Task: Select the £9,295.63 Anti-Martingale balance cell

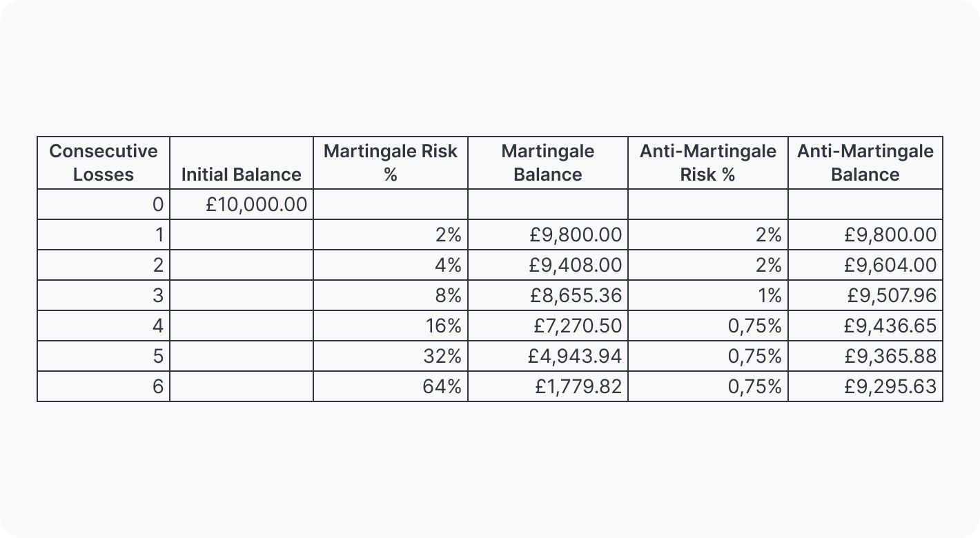Action: pos(890,387)
